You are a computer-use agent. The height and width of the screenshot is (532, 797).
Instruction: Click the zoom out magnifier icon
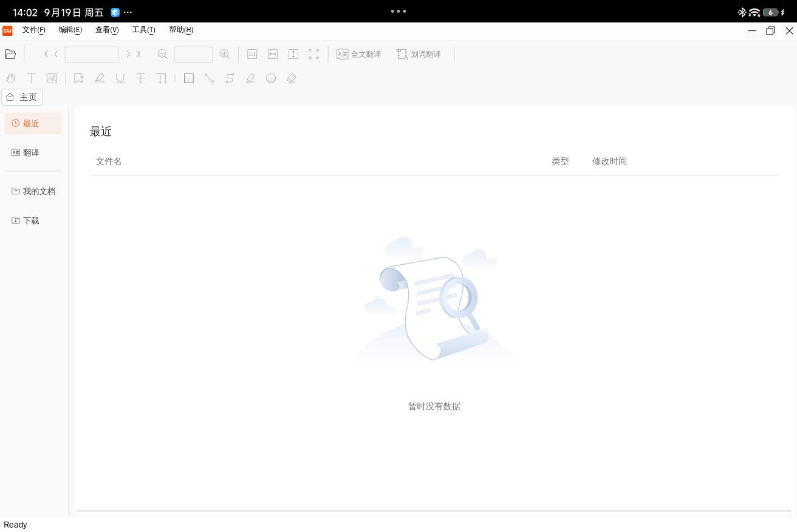point(162,54)
